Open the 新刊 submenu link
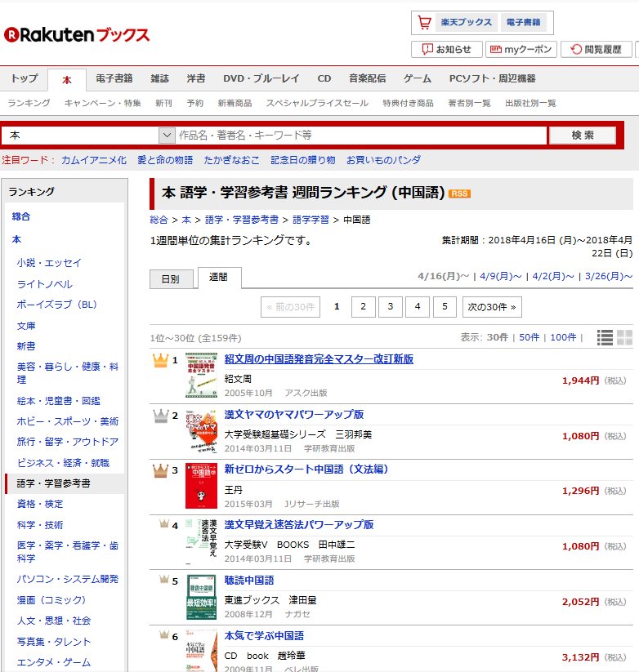The image size is (639, 672). (x=163, y=103)
